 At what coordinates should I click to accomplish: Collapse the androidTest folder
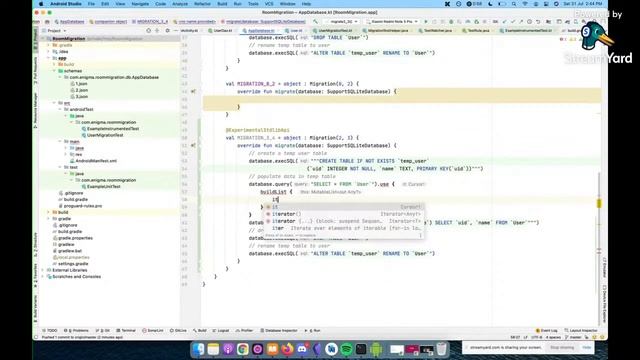pyautogui.click(x=60, y=109)
